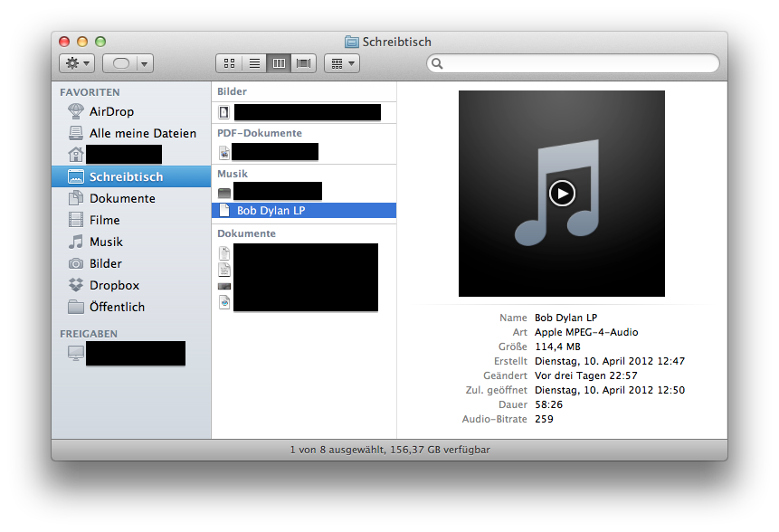This screenshot has width=779, height=532.
Task: Switch to Cover Flow view
Action: (x=304, y=63)
